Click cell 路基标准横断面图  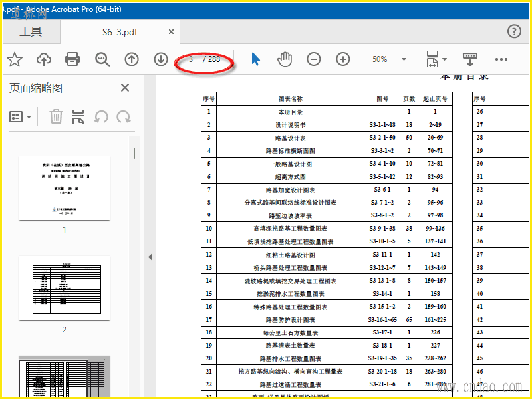click(291, 151)
